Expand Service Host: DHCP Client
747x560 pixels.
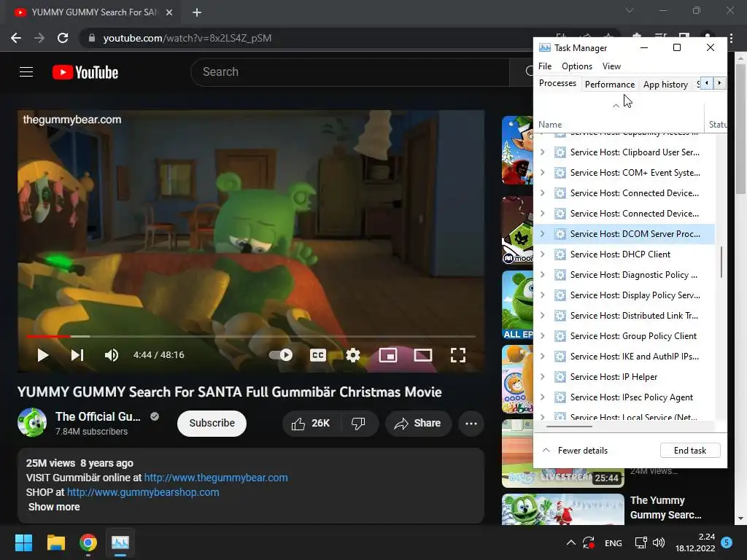pyautogui.click(x=542, y=254)
